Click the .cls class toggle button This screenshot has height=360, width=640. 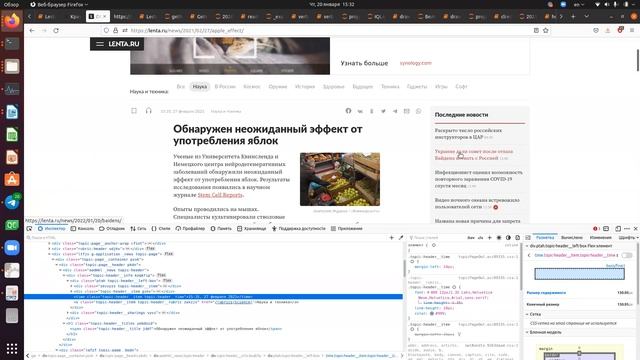[480, 238]
